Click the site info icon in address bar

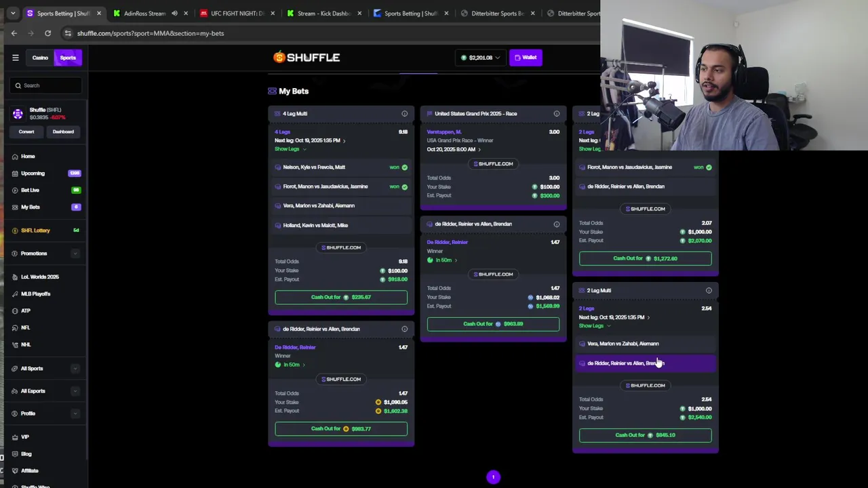[68, 33]
